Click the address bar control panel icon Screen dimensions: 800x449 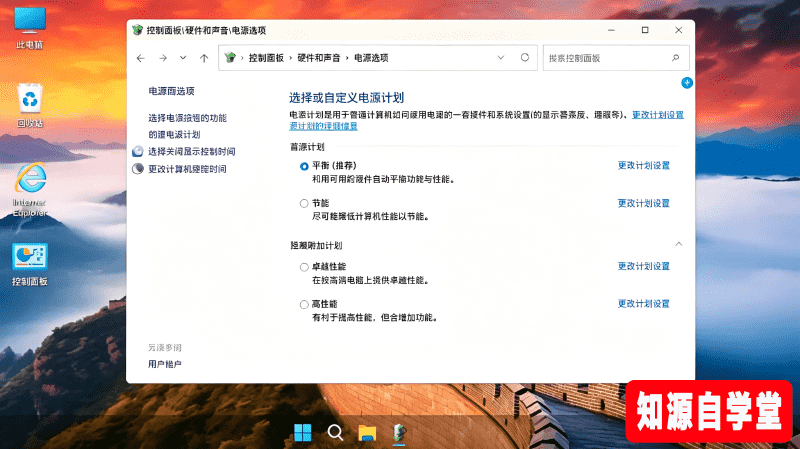click(230, 58)
